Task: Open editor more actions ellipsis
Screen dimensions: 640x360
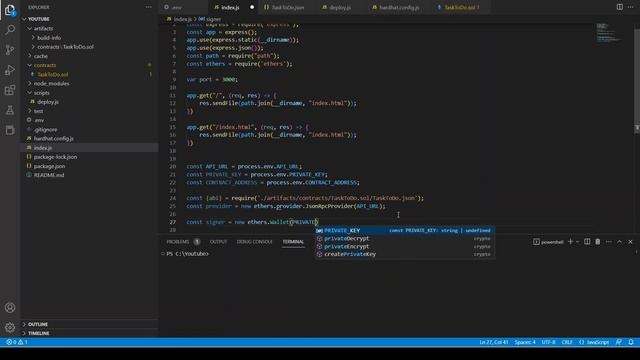Action: [631, 7]
